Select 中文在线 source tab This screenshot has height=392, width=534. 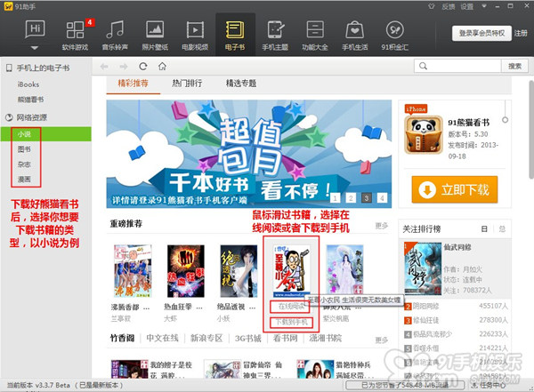pos(163,339)
